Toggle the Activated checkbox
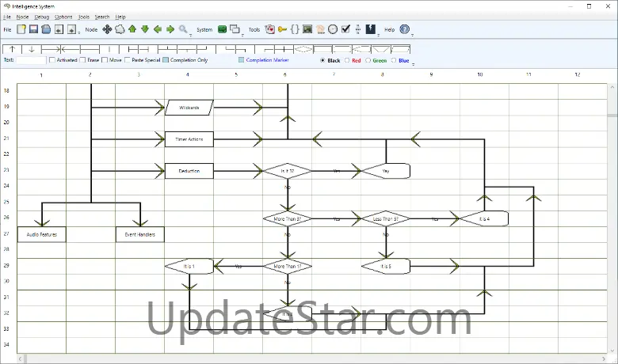This screenshot has width=618, height=364. point(52,60)
